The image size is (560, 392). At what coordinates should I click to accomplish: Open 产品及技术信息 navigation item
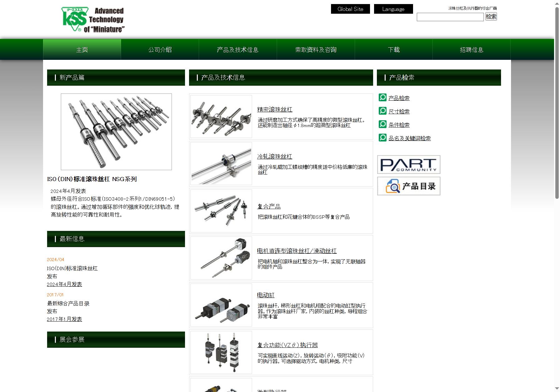click(x=238, y=50)
